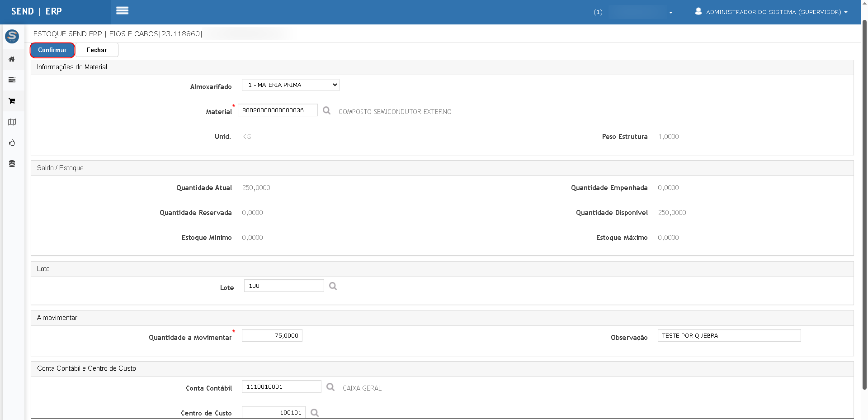Image resolution: width=868 pixels, height=420 pixels.
Task: Click the Send ERP logo in the sidebar
Action: coord(12,36)
